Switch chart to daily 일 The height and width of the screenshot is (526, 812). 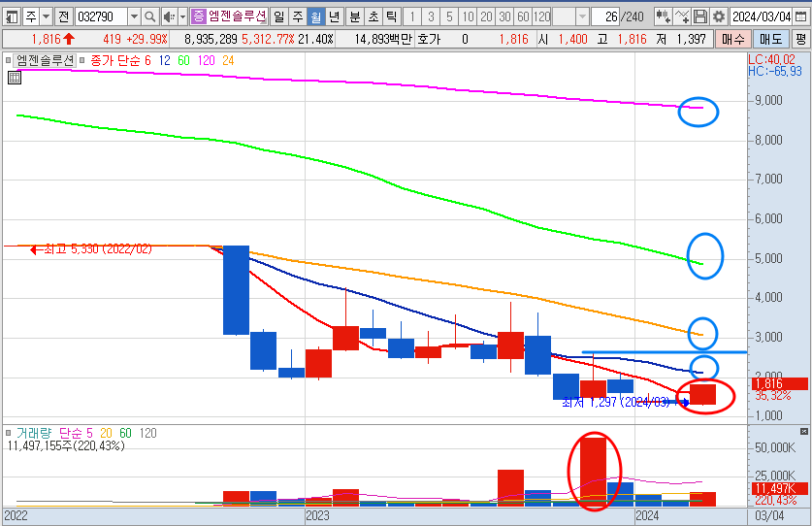tap(278, 17)
